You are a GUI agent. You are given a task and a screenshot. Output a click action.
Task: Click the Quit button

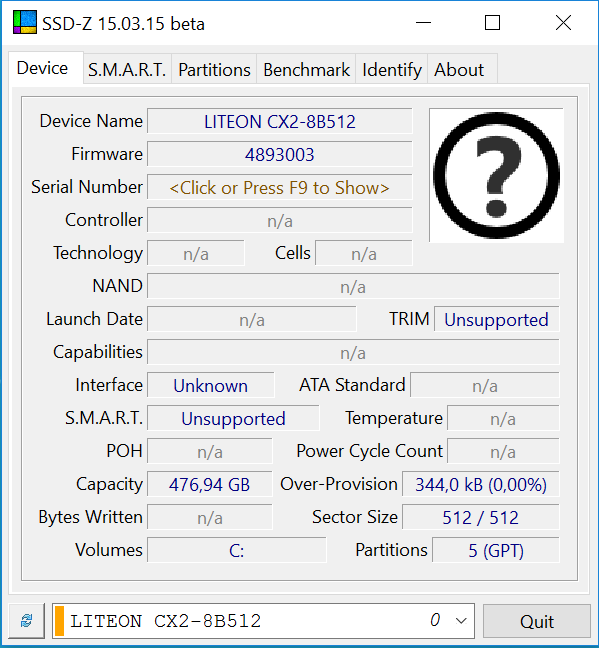(x=537, y=621)
